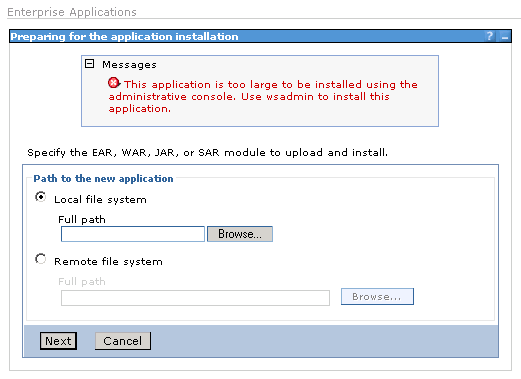Browse the remote file system
The height and width of the screenshot is (379, 521).
377,297
